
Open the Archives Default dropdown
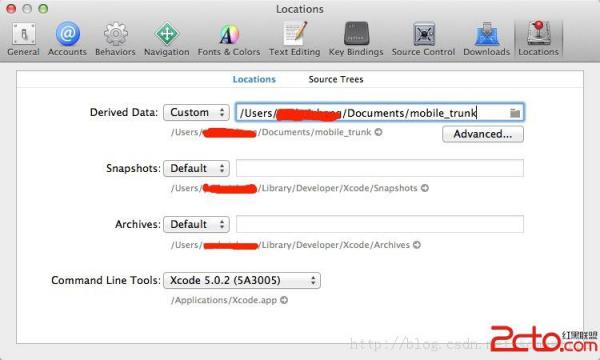pyautogui.click(x=196, y=224)
